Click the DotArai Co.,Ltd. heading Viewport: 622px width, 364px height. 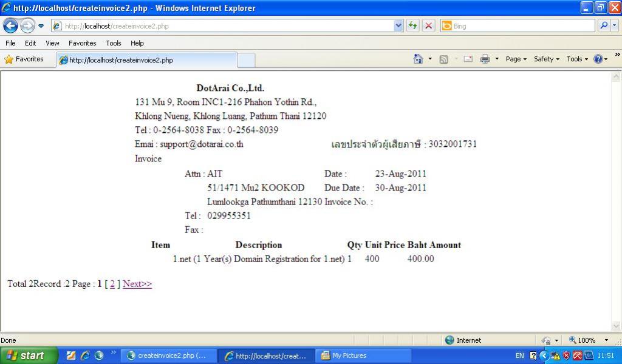(230, 88)
